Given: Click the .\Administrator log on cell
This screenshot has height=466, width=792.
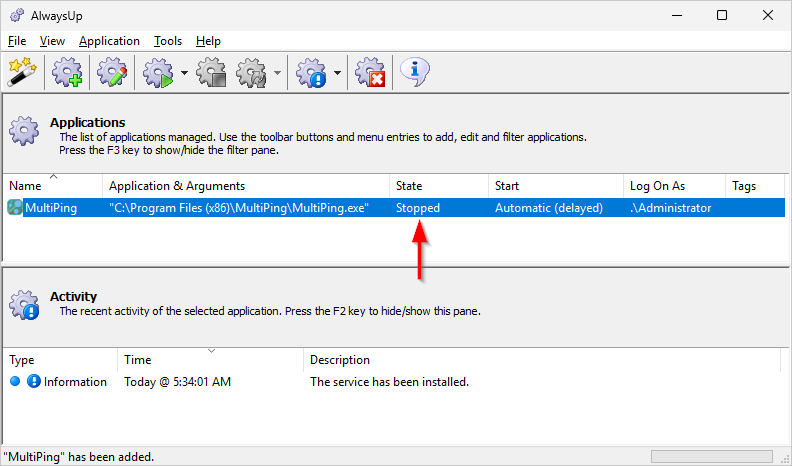Looking at the screenshot, I should 670,208.
